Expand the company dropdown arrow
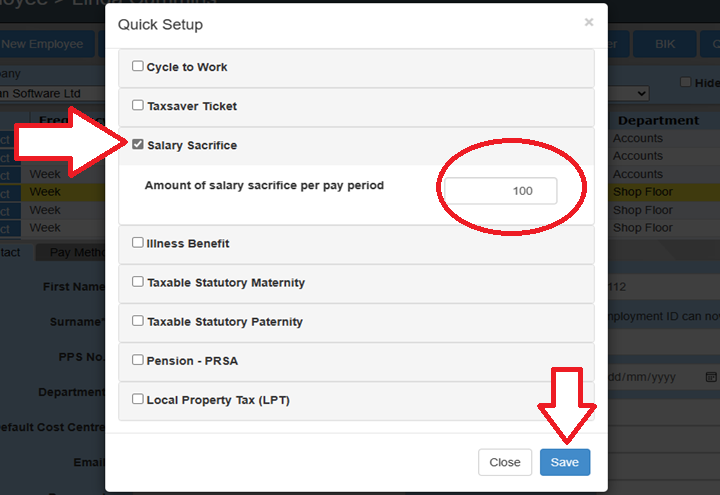Image resolution: width=720 pixels, height=495 pixels. [x=641, y=93]
